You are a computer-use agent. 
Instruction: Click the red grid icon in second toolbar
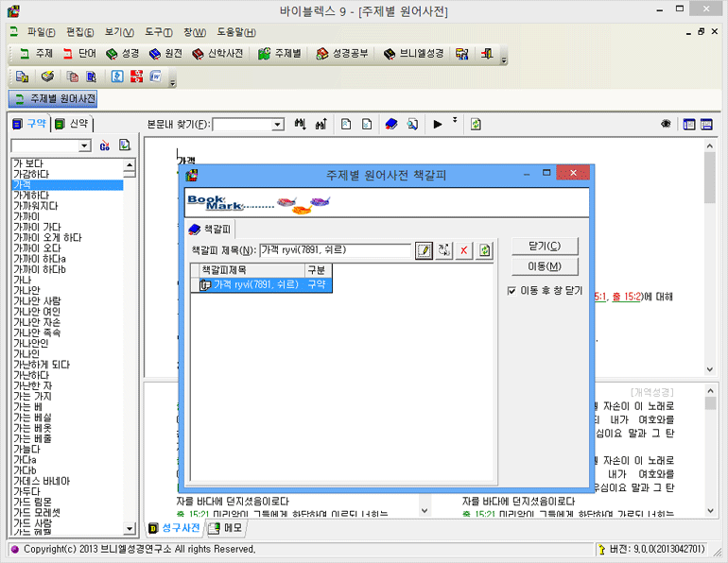[x=136, y=77]
